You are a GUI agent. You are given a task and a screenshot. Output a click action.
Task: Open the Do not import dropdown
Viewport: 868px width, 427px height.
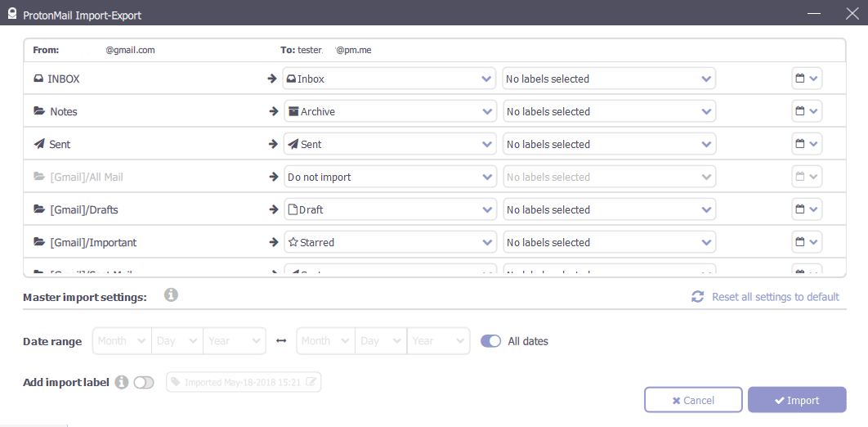coord(390,177)
